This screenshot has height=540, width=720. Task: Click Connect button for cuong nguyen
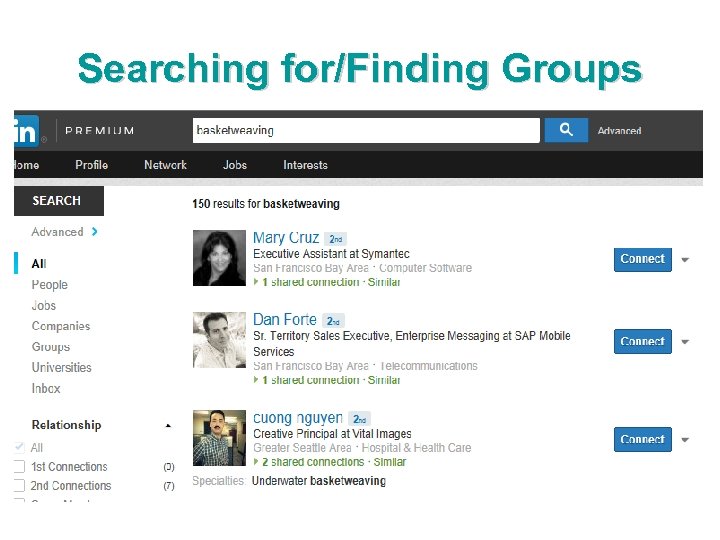point(642,439)
